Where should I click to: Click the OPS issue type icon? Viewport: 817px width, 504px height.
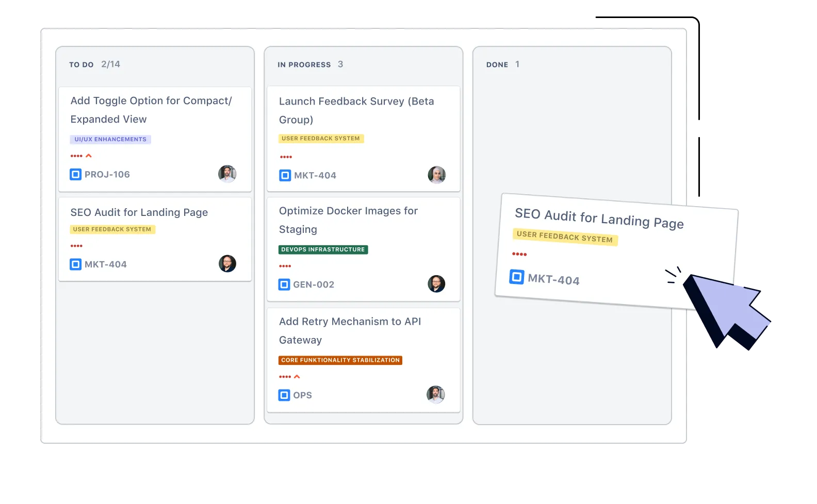tap(284, 395)
